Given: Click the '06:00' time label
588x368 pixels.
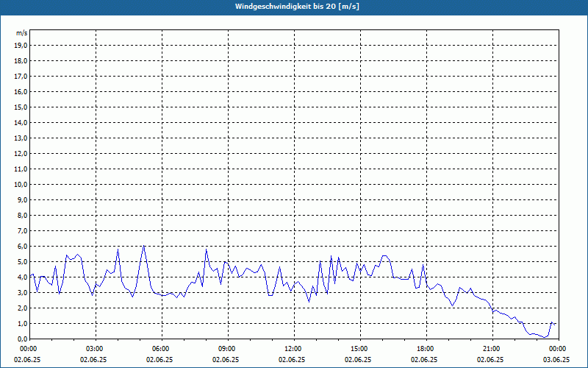Looking at the screenshot, I should [160, 349].
